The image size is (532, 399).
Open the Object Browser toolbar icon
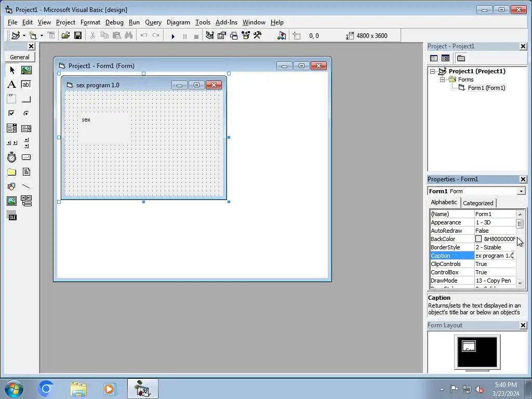(246, 36)
